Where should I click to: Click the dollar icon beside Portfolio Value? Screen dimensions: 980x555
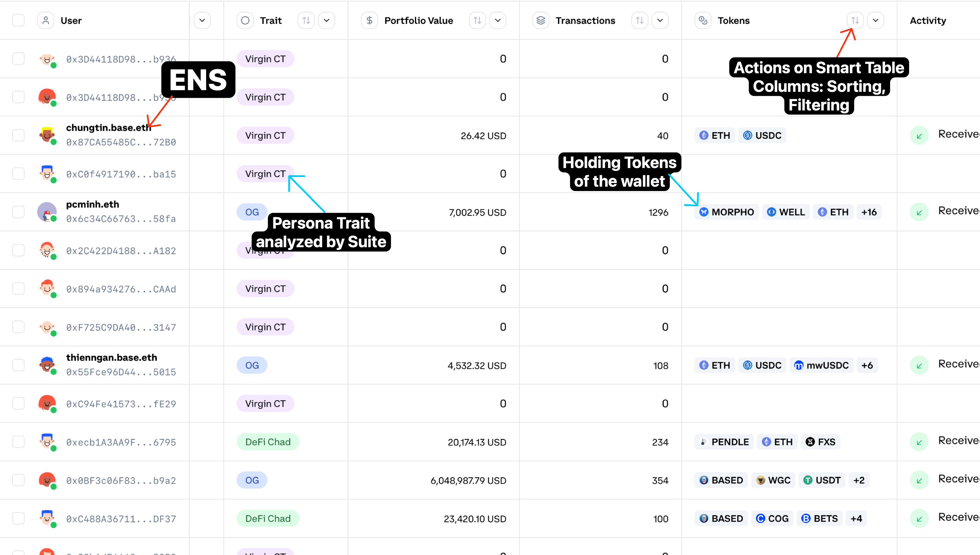tap(369, 21)
